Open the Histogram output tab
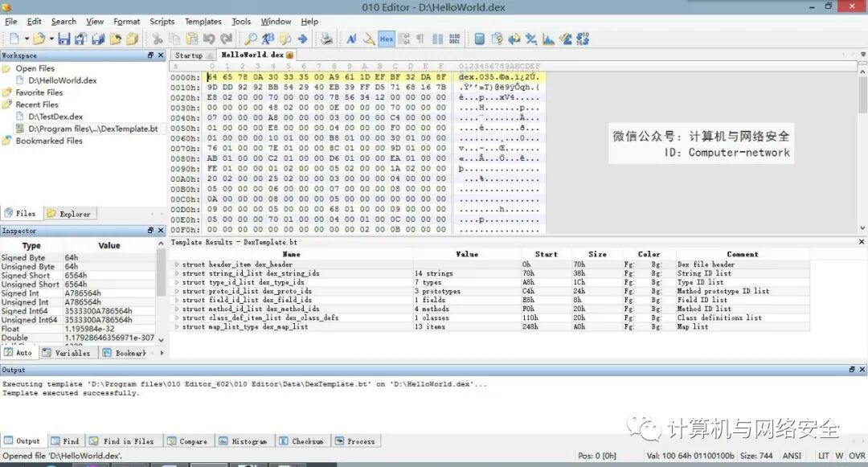 243,441
